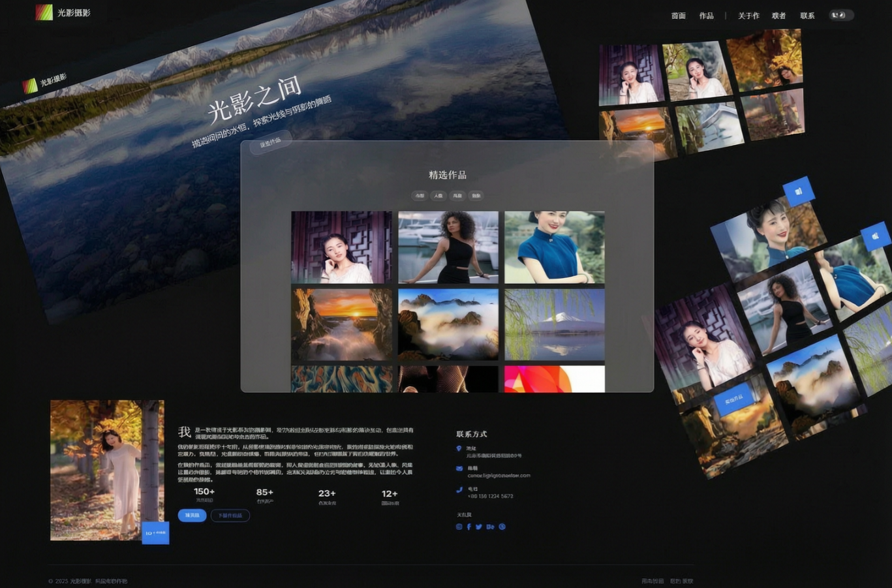Open the blue-orange swirl abstract thumbnail

pos(341,379)
